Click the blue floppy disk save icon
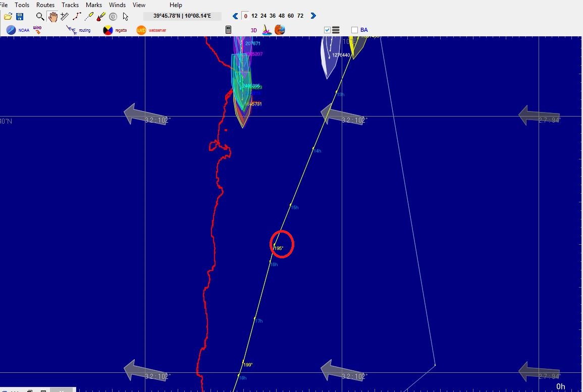 (x=20, y=17)
